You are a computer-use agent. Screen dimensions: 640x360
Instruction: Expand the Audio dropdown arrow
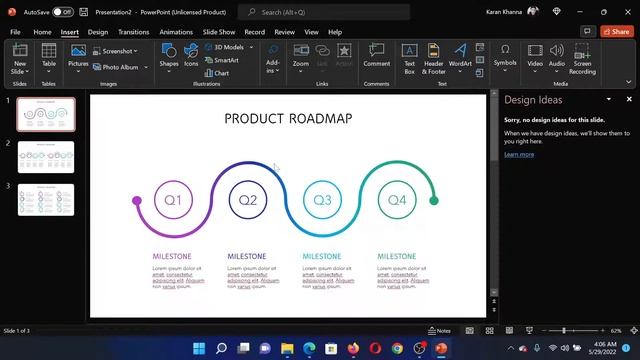click(x=556, y=72)
